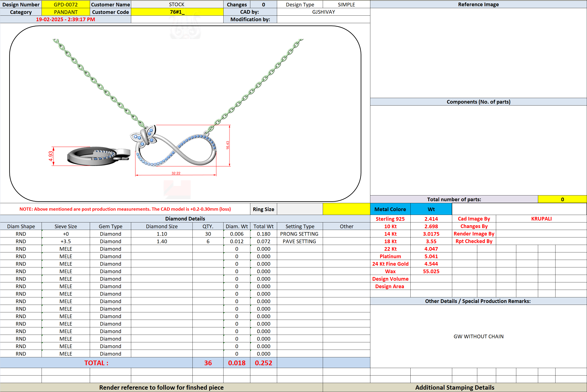Select the Diamond Details section header
This screenshot has width=587, height=392.
point(185,219)
